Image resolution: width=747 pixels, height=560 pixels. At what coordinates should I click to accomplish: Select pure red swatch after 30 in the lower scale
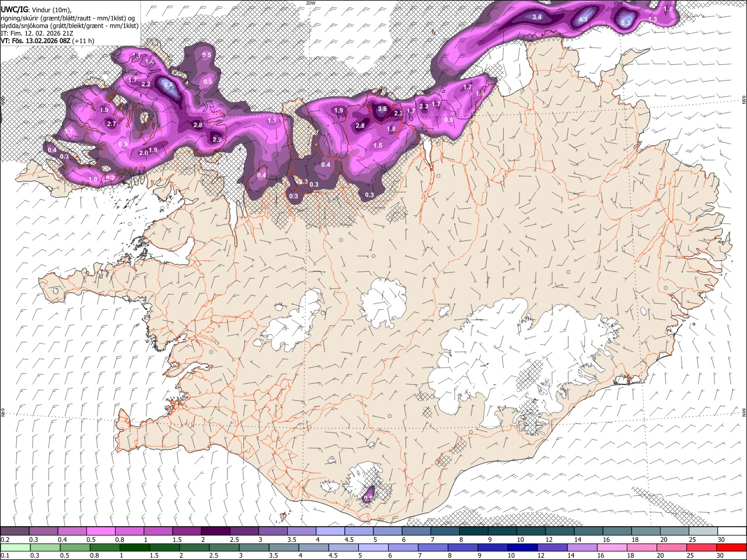pos(731,547)
